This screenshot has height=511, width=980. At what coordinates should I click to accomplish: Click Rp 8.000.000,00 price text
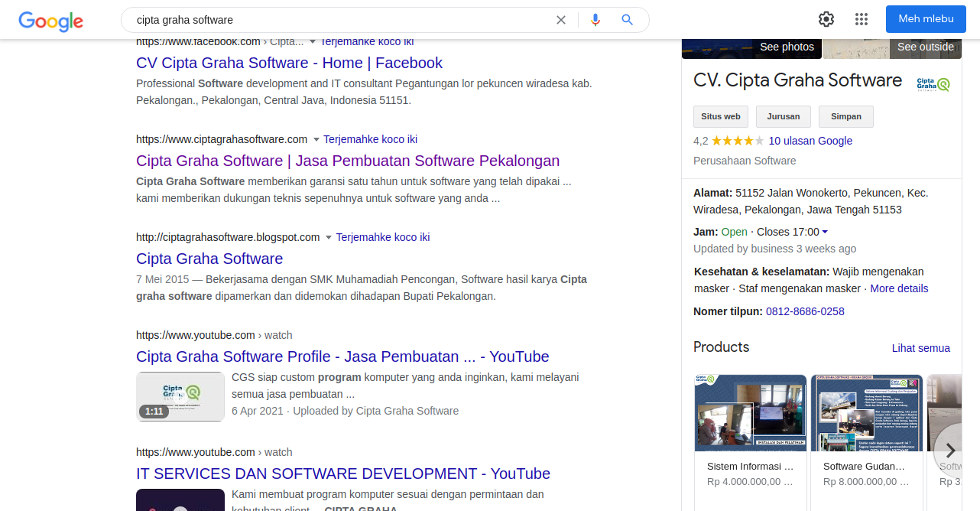pos(866,482)
